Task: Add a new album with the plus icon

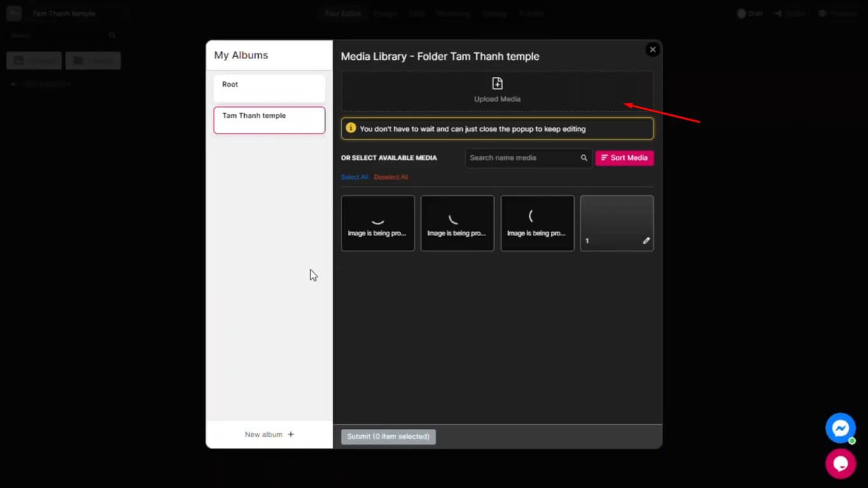Action: tap(291, 435)
